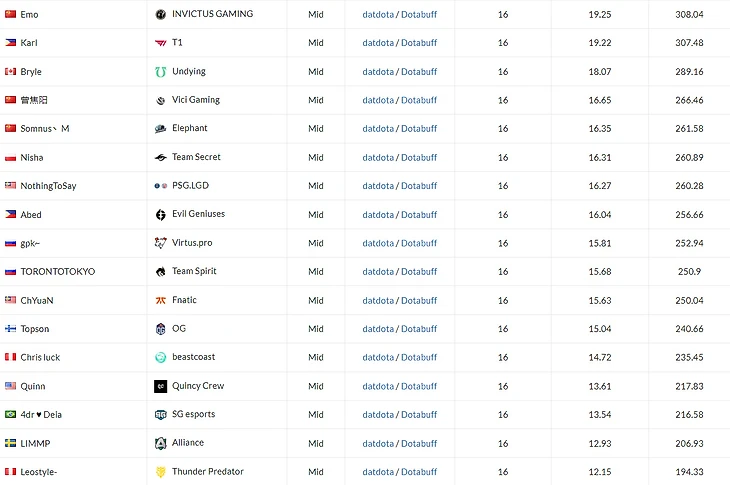Viewport: 730px width, 485px height.
Task: Click the China flag beside Emo
Action: [x=10, y=14]
